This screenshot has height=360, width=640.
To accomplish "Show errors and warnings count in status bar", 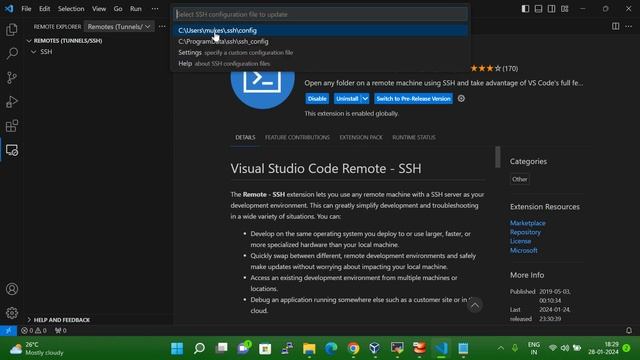I will point(34,331).
